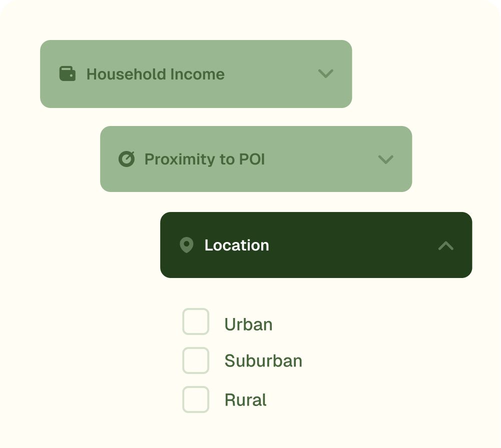Enable the Suburban checkbox
Screen dimensions: 501x448
pyautogui.click(x=196, y=360)
